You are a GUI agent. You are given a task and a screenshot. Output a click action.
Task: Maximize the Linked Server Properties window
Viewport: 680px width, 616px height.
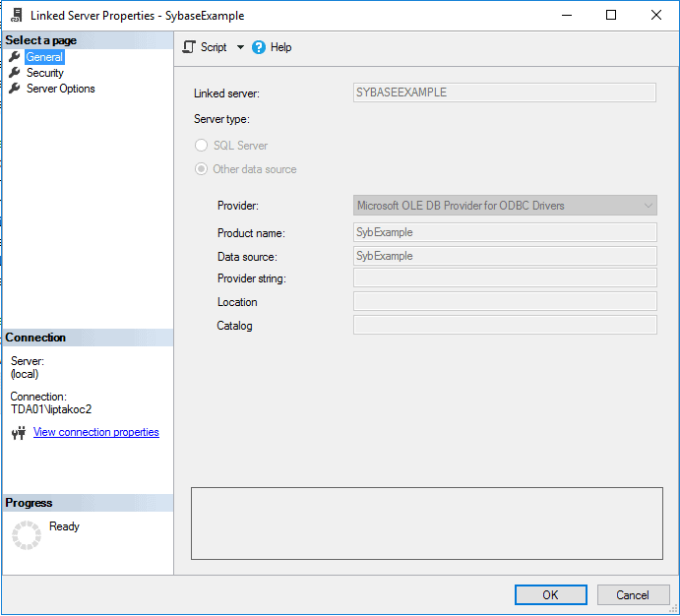(611, 15)
